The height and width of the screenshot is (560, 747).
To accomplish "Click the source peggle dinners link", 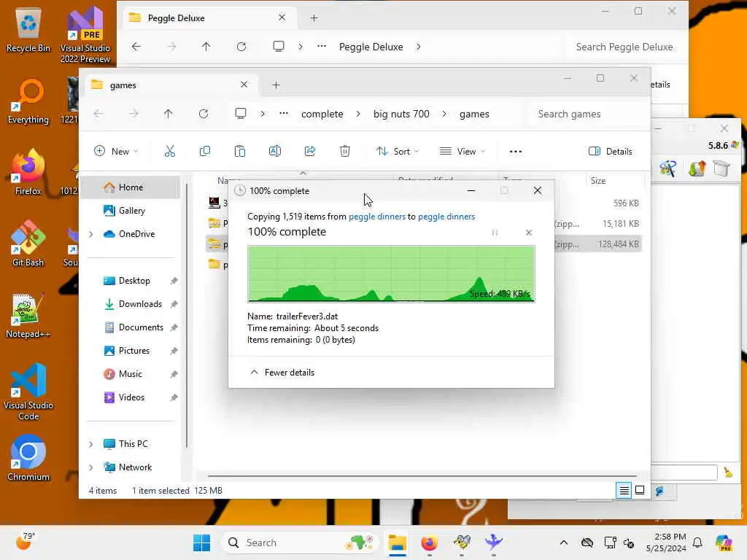I will point(377,216).
